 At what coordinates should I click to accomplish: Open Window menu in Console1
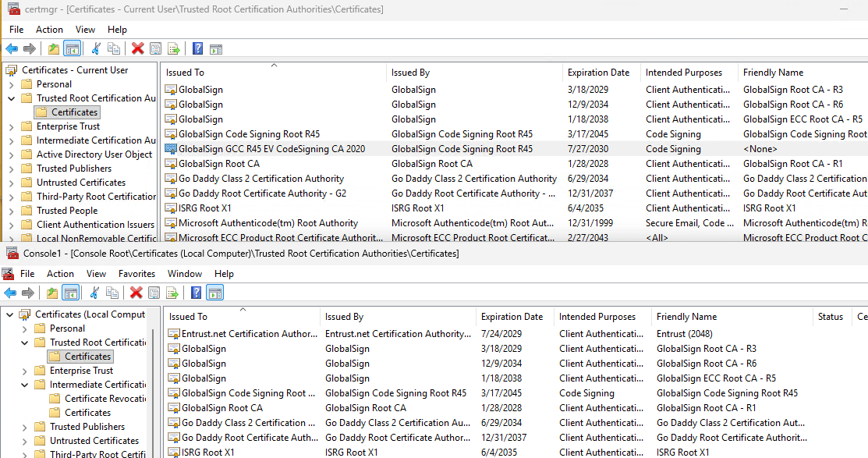(185, 274)
